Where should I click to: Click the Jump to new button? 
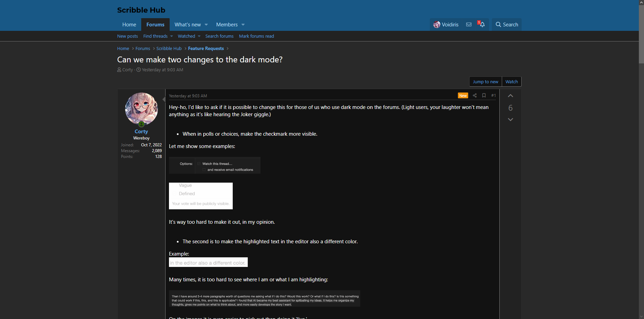[x=485, y=82]
